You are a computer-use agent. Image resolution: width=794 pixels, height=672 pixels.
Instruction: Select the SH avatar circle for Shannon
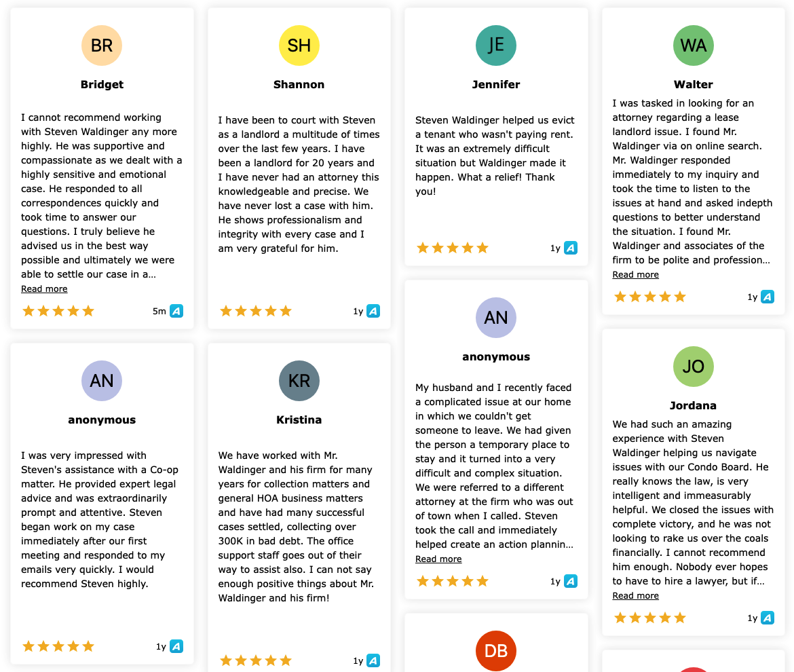[299, 45]
